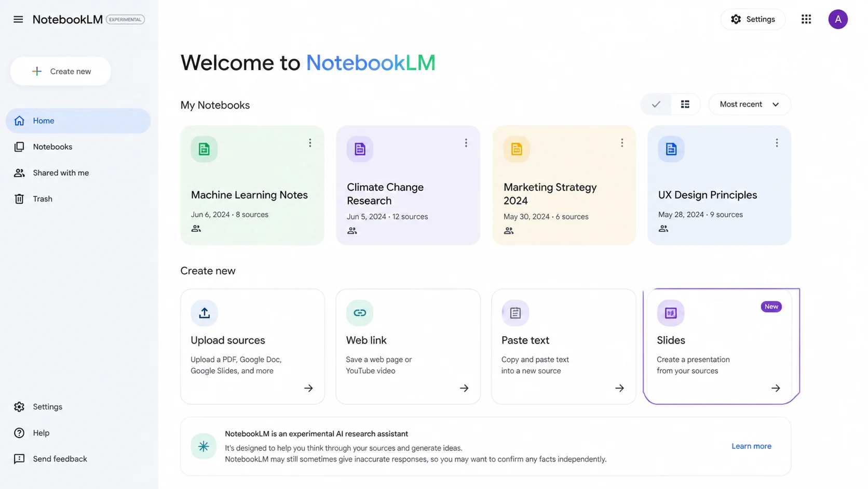Switch to grid view toggle
The width and height of the screenshot is (868, 489).
(x=685, y=104)
